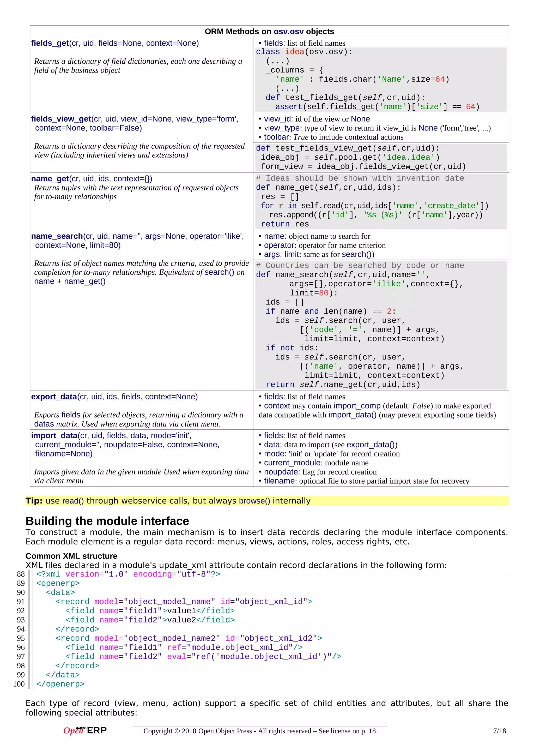This screenshot has width=534, height=756.
Task: Click the export_data method signature
Action: 114,397
